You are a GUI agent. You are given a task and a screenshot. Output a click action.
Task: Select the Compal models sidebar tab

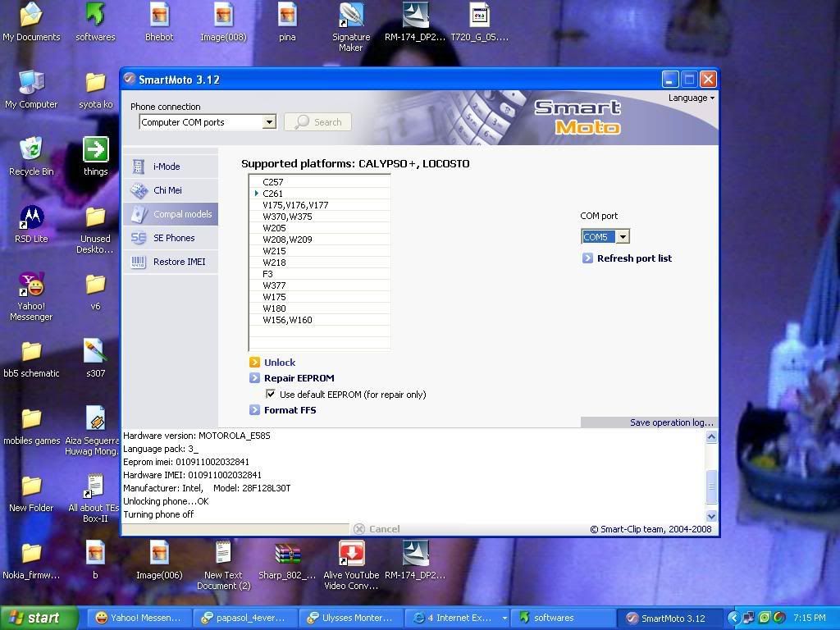click(171, 214)
